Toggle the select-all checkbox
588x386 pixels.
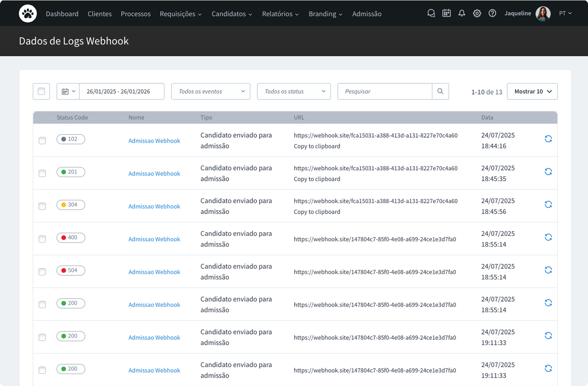tap(41, 92)
